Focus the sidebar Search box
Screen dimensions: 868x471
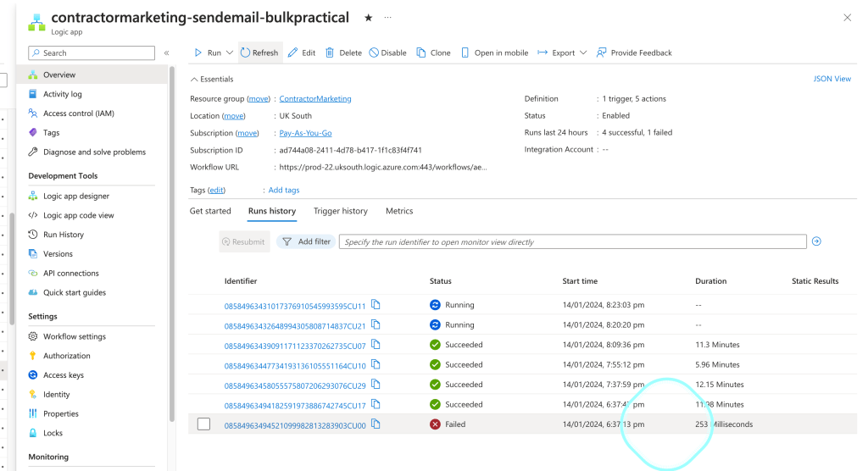tap(92, 53)
